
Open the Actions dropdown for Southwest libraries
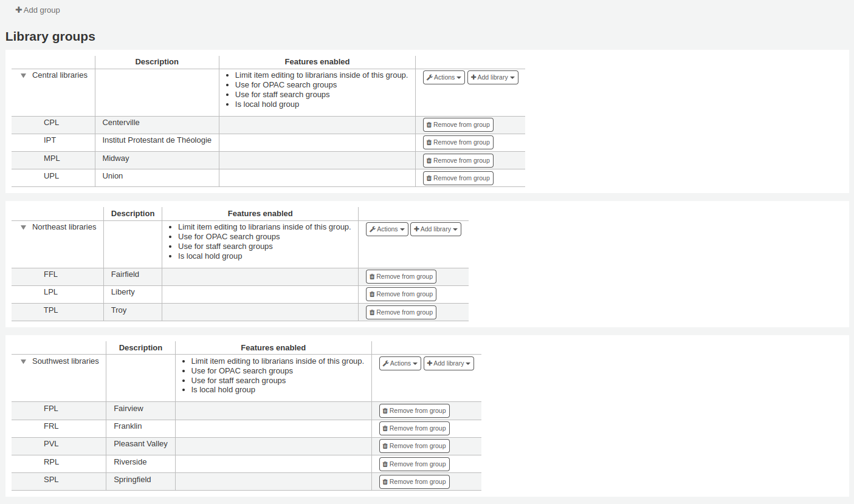(399, 363)
